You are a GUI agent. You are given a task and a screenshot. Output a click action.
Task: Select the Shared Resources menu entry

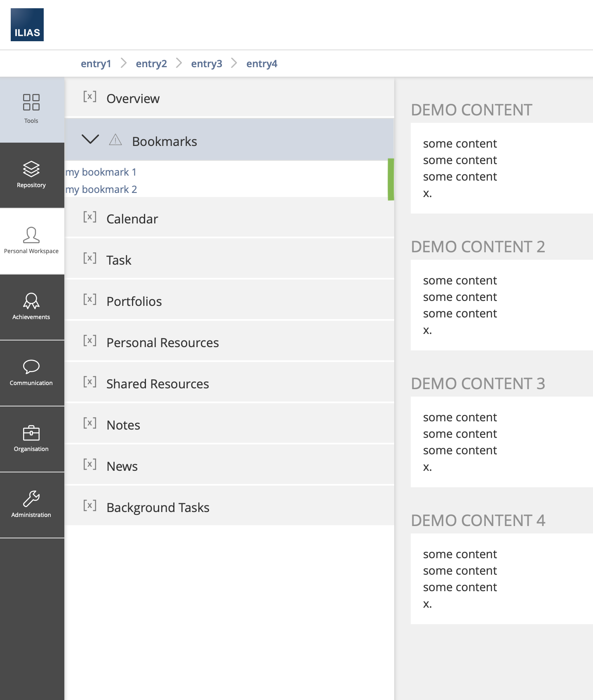tap(158, 384)
